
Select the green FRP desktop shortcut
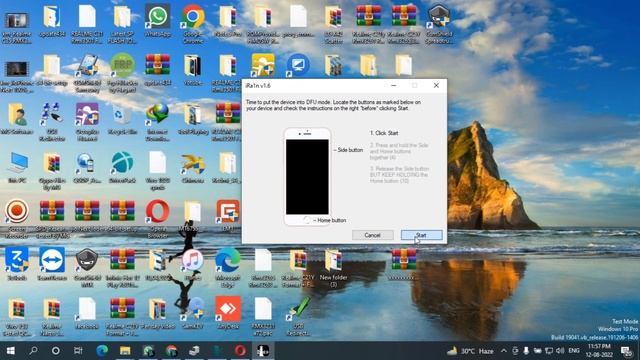pos(122,72)
